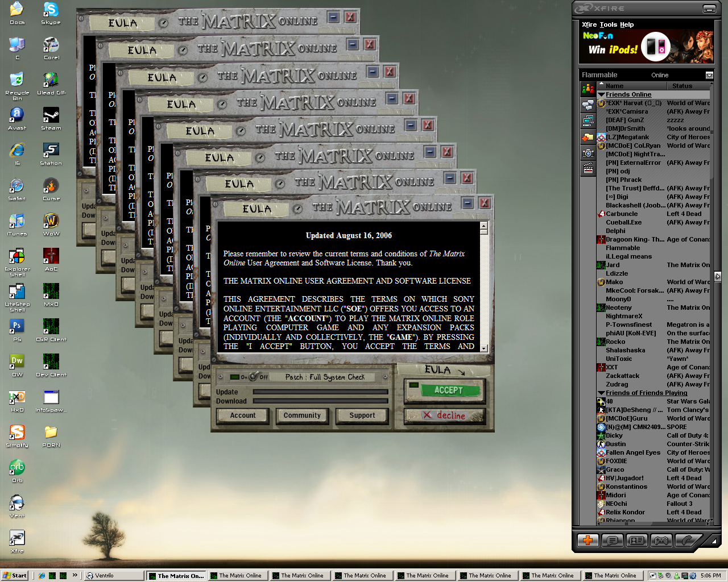The image size is (728, 582).
Task: Open the MxO desktop shortcut
Action: 51,295
